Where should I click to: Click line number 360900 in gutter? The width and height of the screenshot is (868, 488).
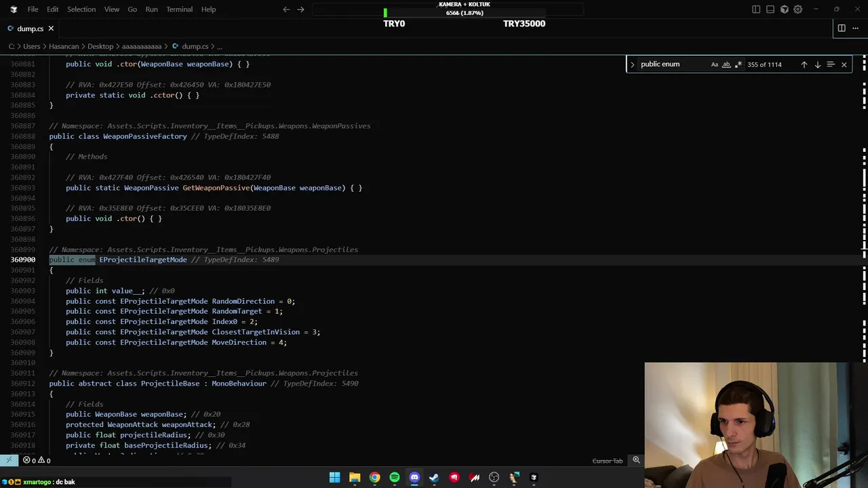[22, 260]
